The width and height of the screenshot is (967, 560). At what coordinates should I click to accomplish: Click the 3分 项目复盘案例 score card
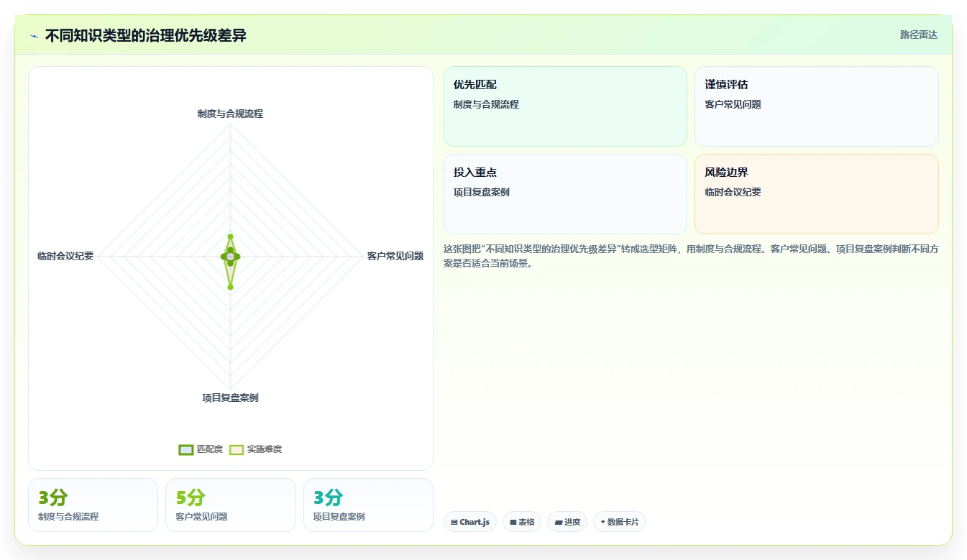[368, 505]
